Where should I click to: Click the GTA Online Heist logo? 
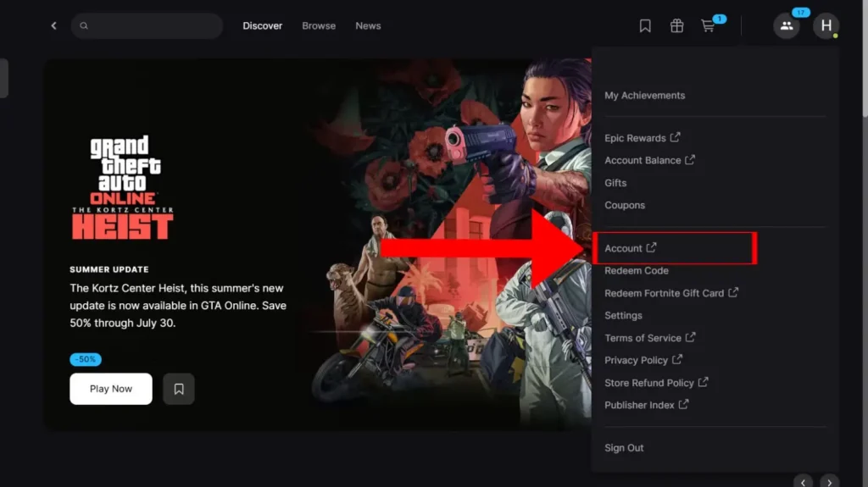pos(123,188)
